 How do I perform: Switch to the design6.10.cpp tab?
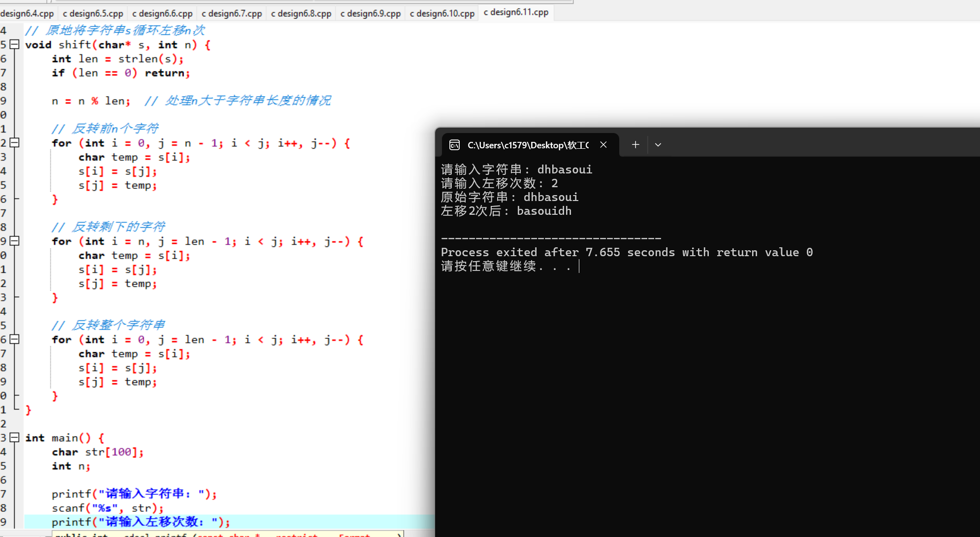pos(442,13)
